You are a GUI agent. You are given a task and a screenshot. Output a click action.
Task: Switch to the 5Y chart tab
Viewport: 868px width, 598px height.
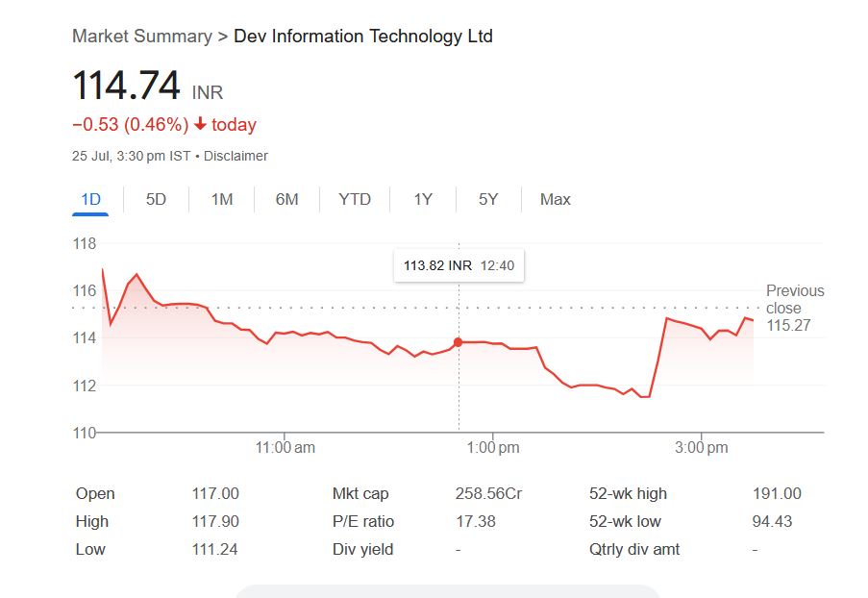(488, 199)
